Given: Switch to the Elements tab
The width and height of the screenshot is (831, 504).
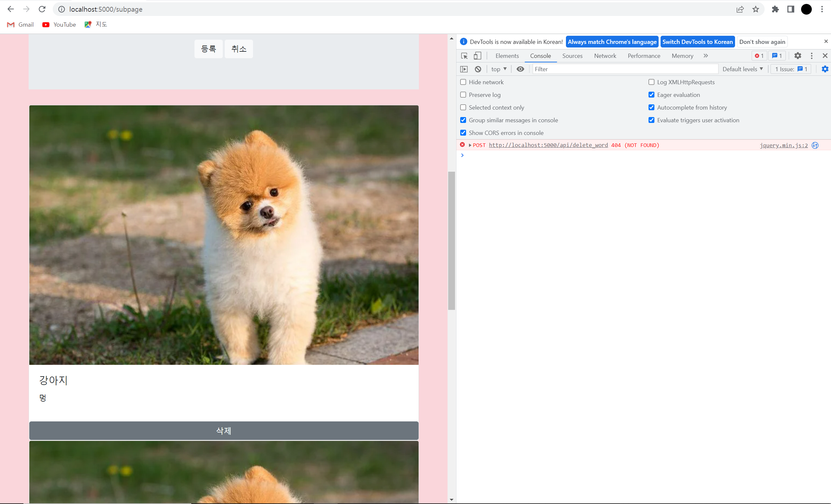Looking at the screenshot, I should (x=507, y=56).
